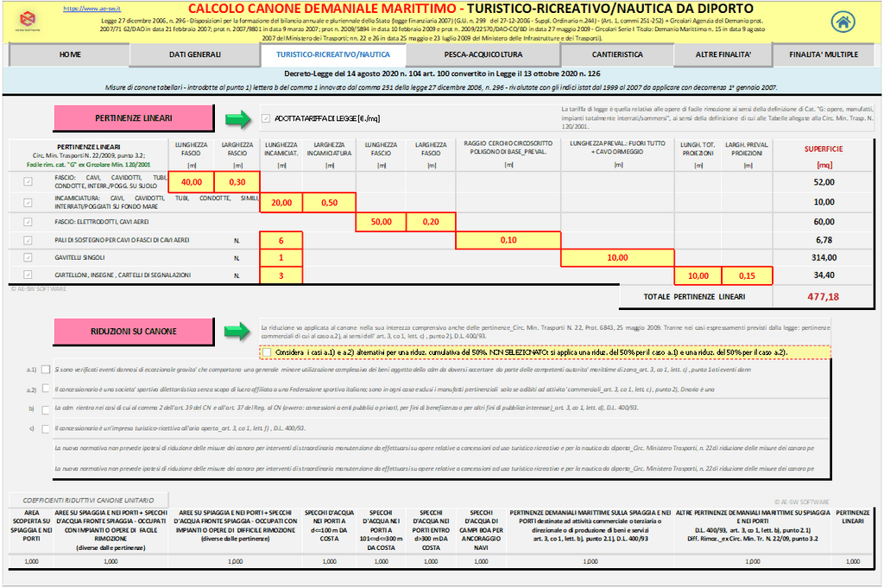The height and width of the screenshot is (588, 884).
Task: Tick the c) impresa turistico-ricettiva checkbox
Action: 45,427
